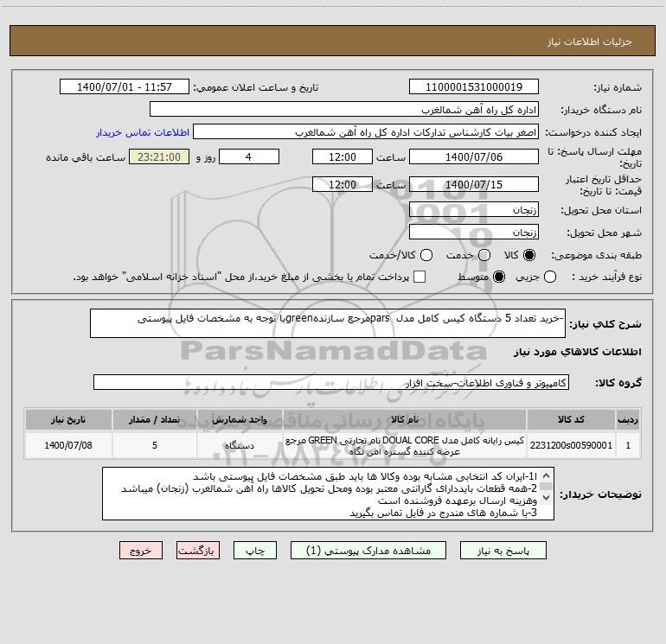Click the unit cell دستگاه
This screenshot has width=666, height=644.
[240, 445]
